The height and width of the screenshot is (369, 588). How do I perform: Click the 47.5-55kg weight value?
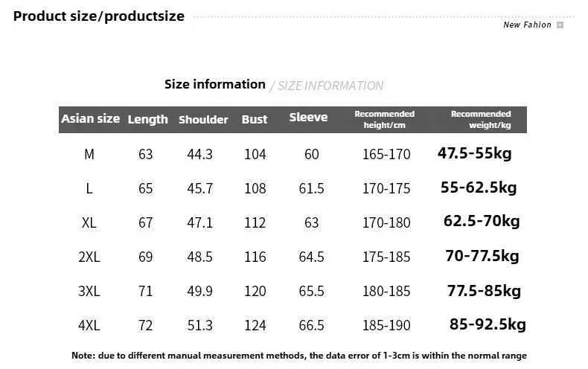[x=474, y=154]
